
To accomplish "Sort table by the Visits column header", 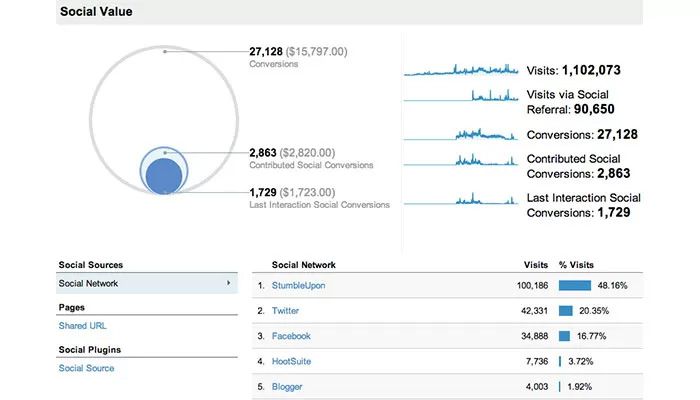I will [536, 265].
